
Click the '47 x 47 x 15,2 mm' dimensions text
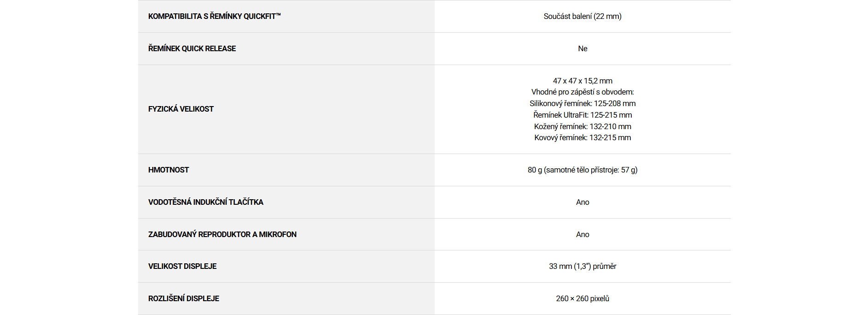[583, 81]
